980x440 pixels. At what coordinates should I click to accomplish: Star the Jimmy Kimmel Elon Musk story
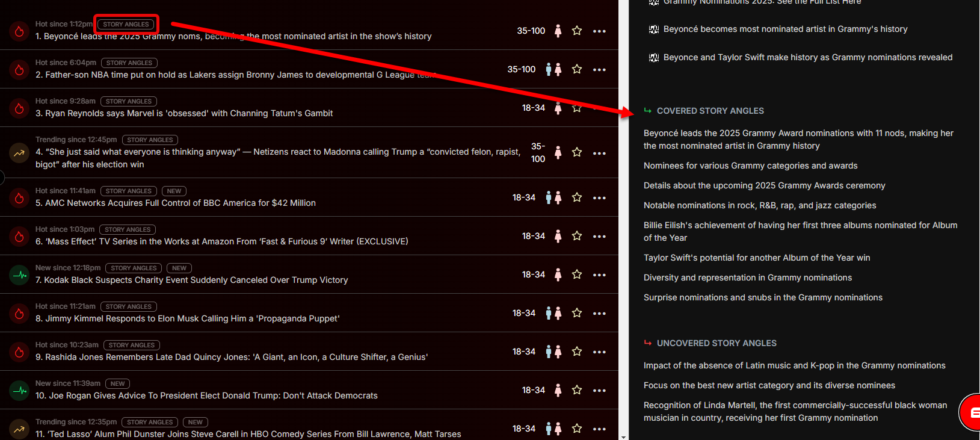(x=577, y=313)
